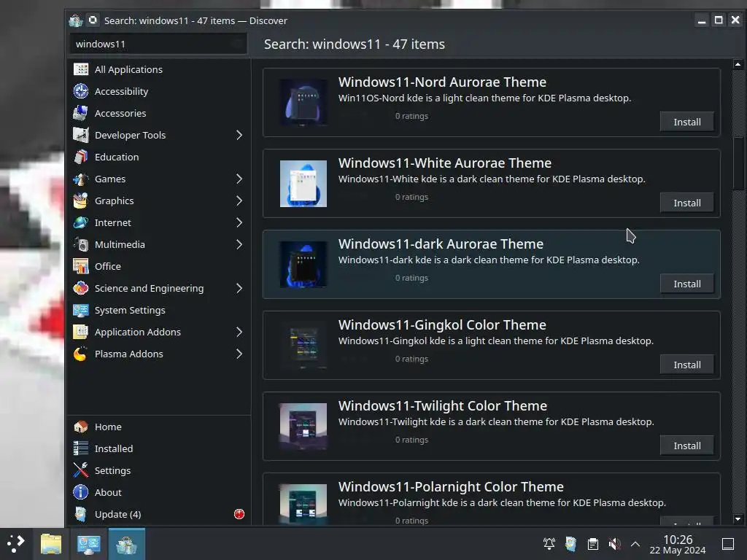Open Windows11-White Aurorae thumbnail

(303, 183)
